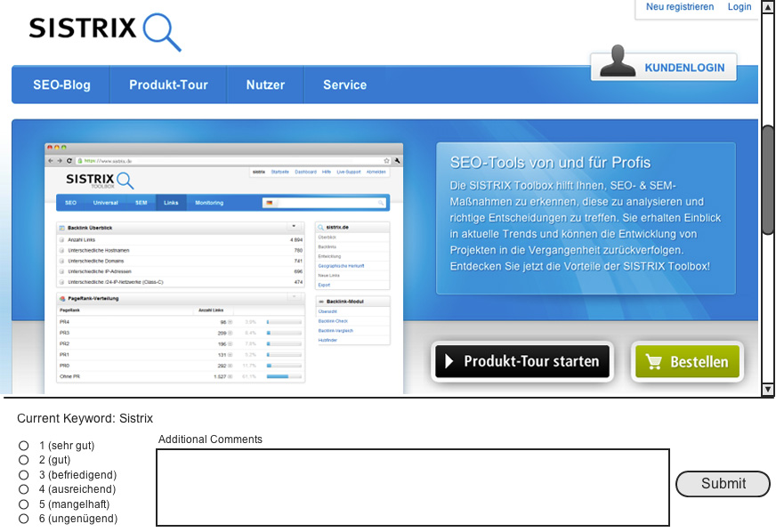Click the Kundenlogin button

pyautogui.click(x=683, y=68)
